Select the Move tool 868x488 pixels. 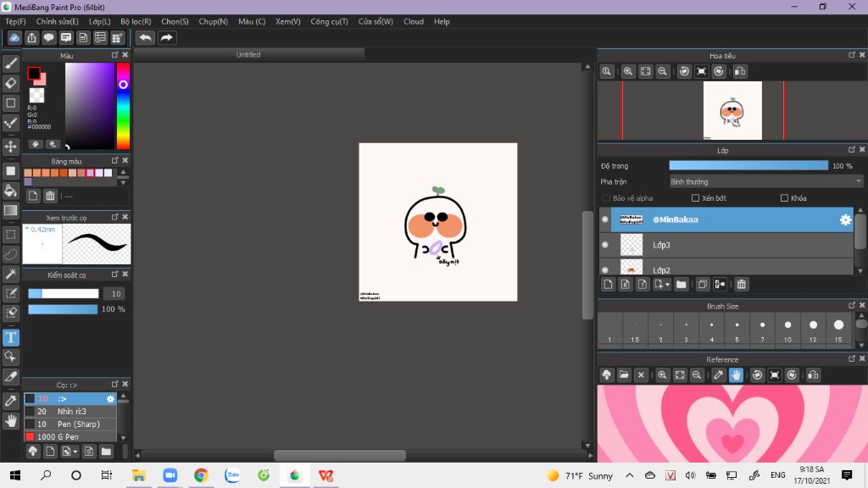tap(10, 147)
